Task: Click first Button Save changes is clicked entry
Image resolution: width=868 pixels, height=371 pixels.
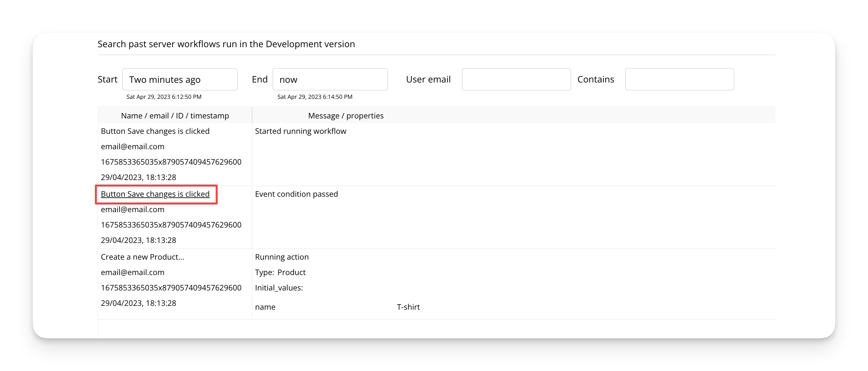Action: 155,131
